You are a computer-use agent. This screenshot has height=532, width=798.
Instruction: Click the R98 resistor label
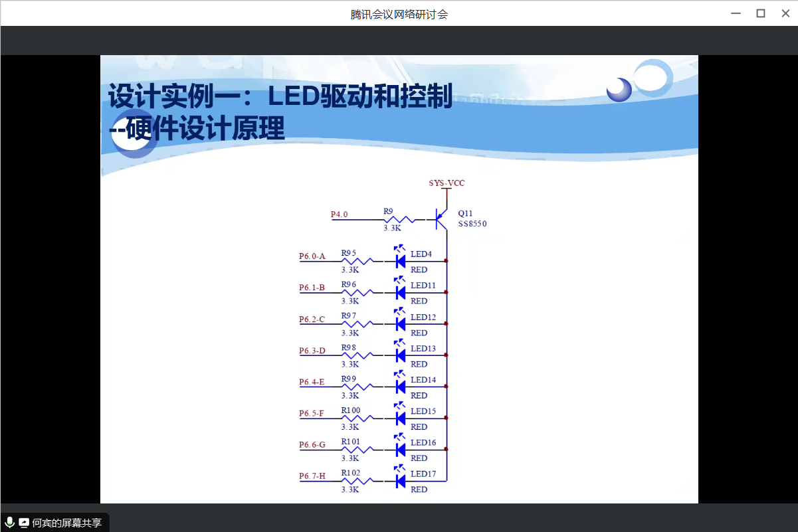[349, 347]
